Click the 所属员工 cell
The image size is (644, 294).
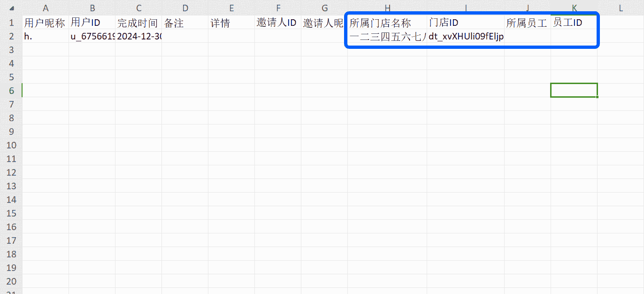[528, 23]
